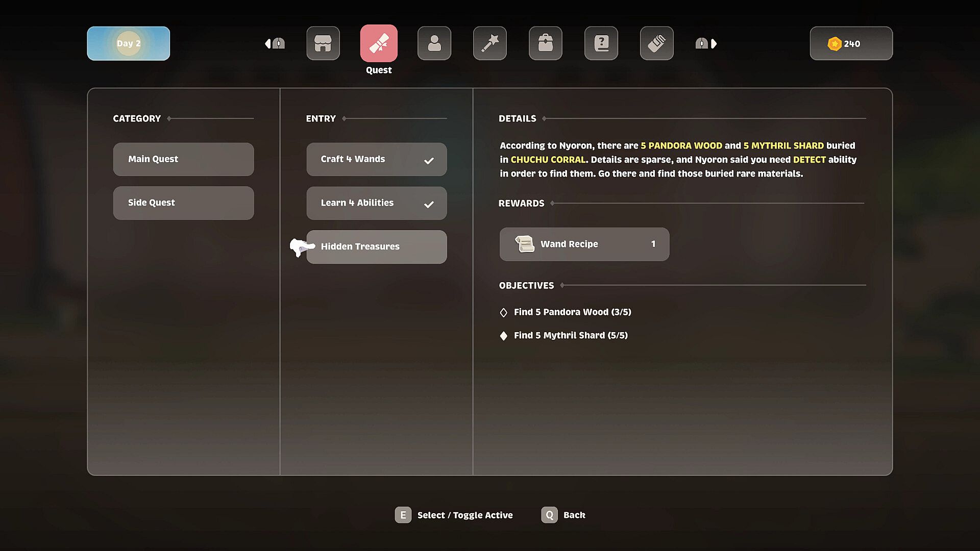Image resolution: width=980 pixels, height=551 pixels.
Task: Select the Quest scroll tab icon
Action: point(378,43)
